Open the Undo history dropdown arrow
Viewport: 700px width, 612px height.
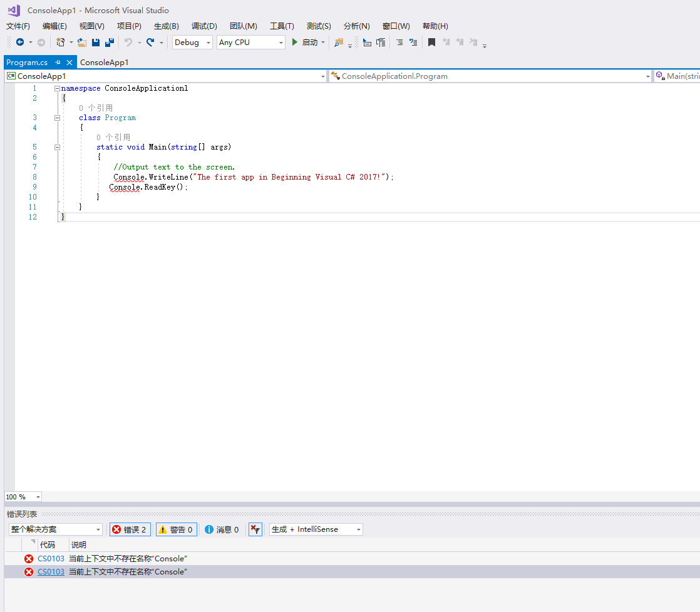(x=139, y=43)
